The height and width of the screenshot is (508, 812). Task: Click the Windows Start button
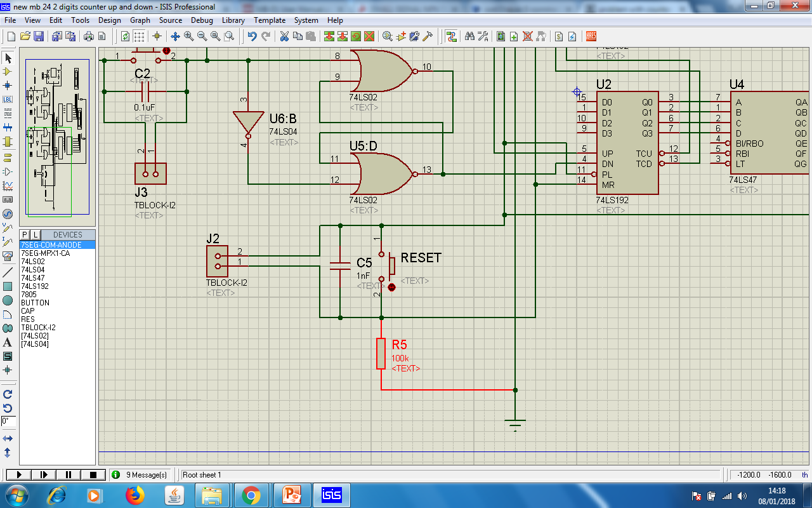click(x=15, y=495)
